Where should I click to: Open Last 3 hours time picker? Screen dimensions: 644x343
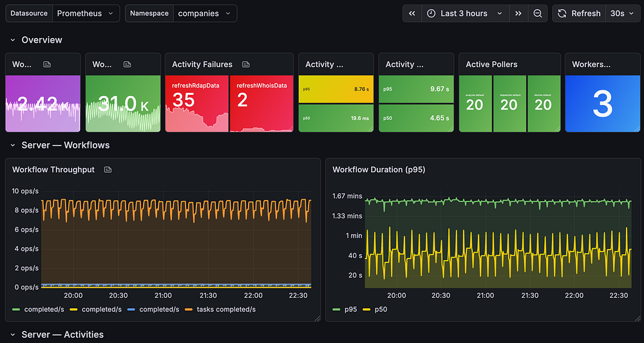point(464,14)
